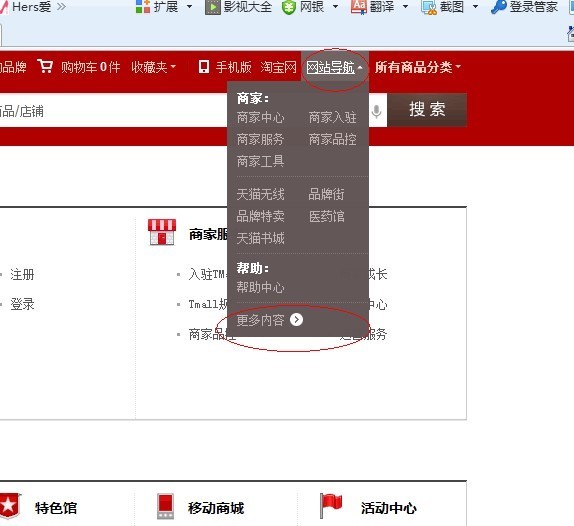Select 商家服务 in navigation dropdown menu

pos(260,139)
